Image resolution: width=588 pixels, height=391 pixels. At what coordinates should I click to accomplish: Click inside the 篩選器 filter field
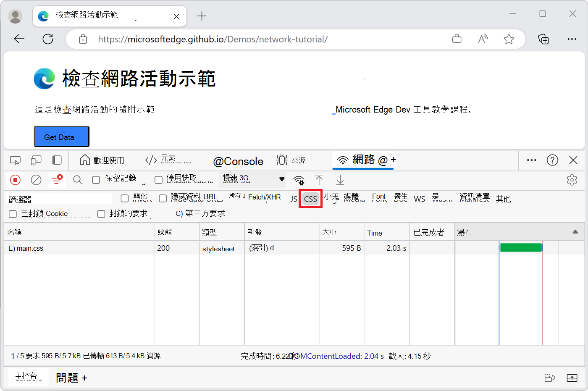[x=59, y=197]
